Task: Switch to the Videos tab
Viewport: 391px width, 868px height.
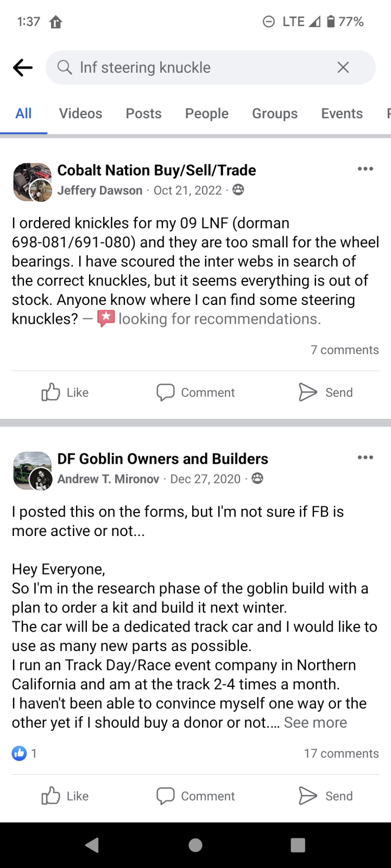Action: pos(80,113)
